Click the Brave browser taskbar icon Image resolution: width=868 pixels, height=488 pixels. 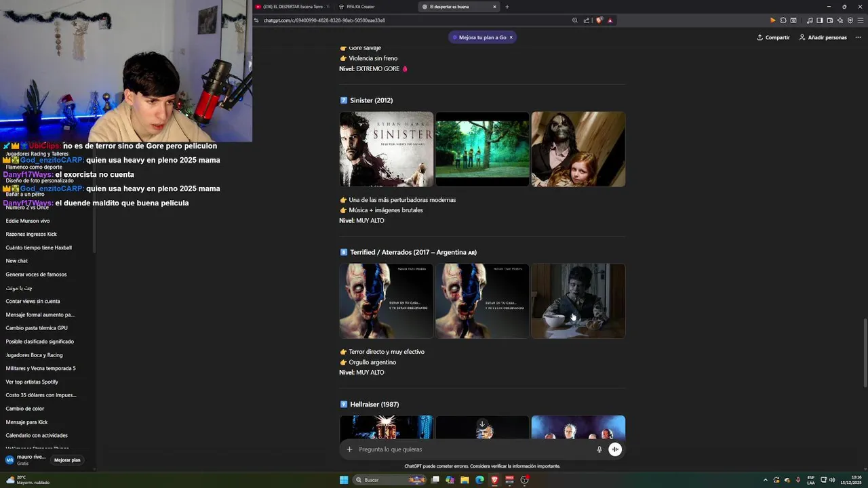click(494, 480)
